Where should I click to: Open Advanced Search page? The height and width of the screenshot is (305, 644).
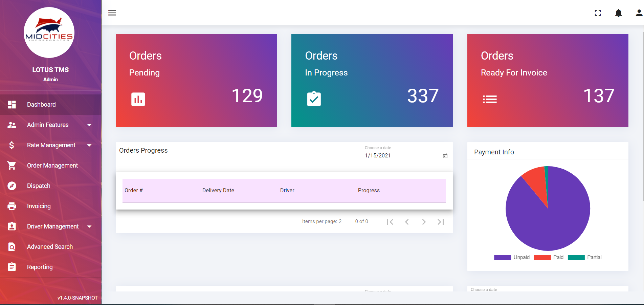50,247
